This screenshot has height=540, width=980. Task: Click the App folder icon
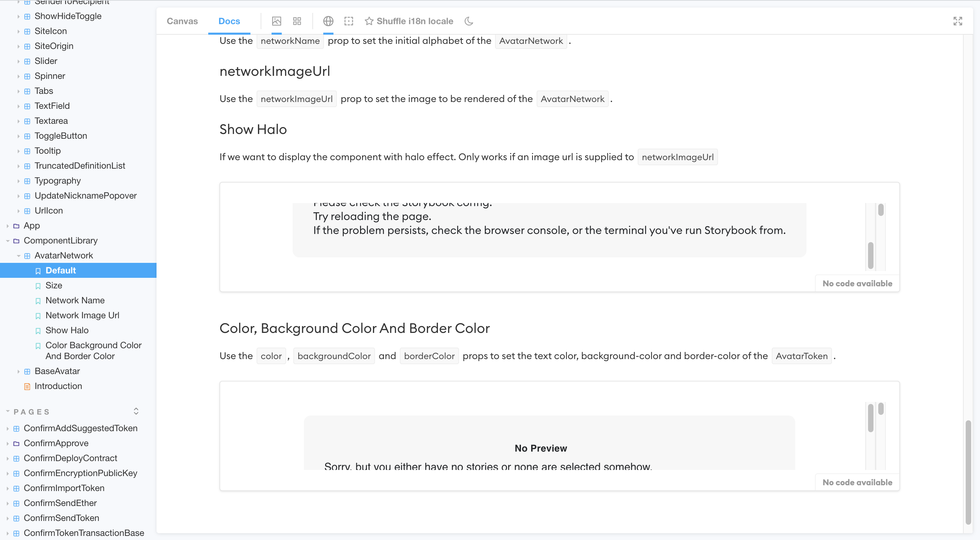[x=16, y=226]
